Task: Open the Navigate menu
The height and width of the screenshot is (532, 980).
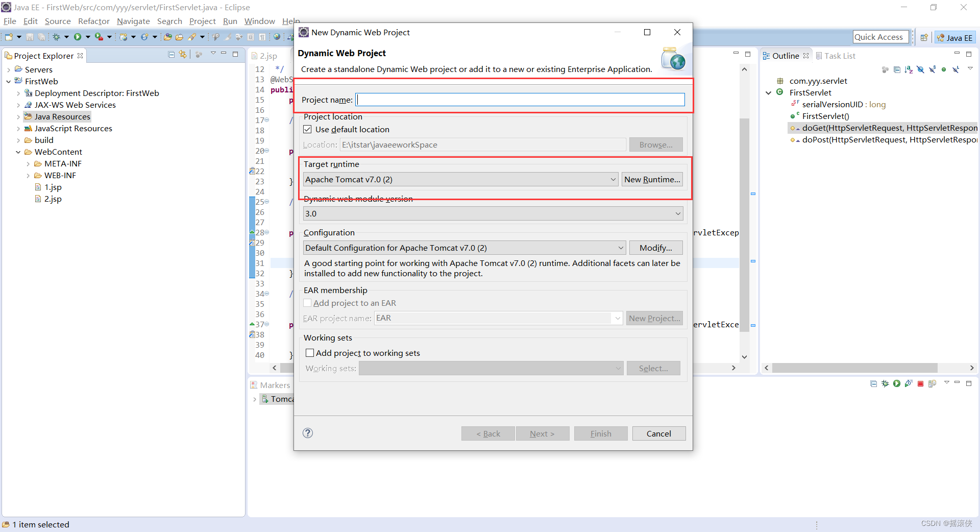Action: click(133, 21)
